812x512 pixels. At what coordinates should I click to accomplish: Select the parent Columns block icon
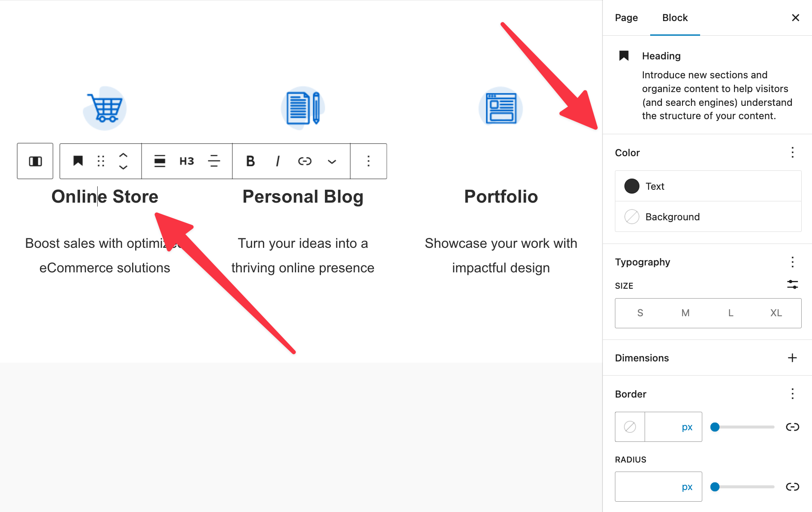point(35,161)
